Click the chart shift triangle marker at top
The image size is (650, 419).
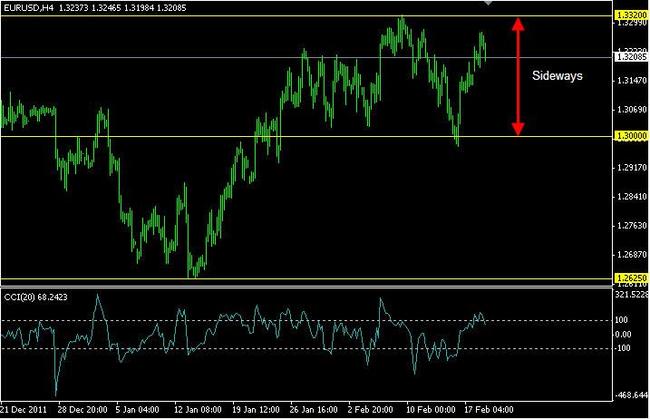pyautogui.click(x=488, y=3)
